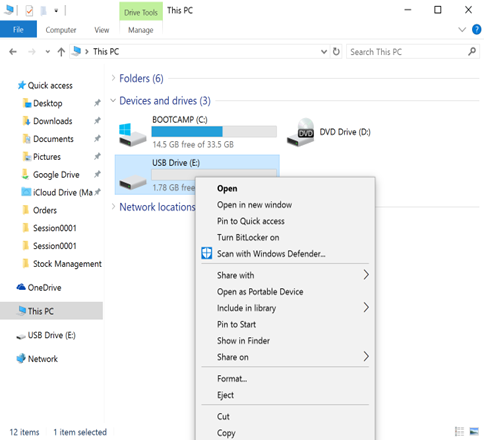Select the DVD Drive (D:) icon
Viewport: 484px width, 440px height.
click(x=300, y=132)
